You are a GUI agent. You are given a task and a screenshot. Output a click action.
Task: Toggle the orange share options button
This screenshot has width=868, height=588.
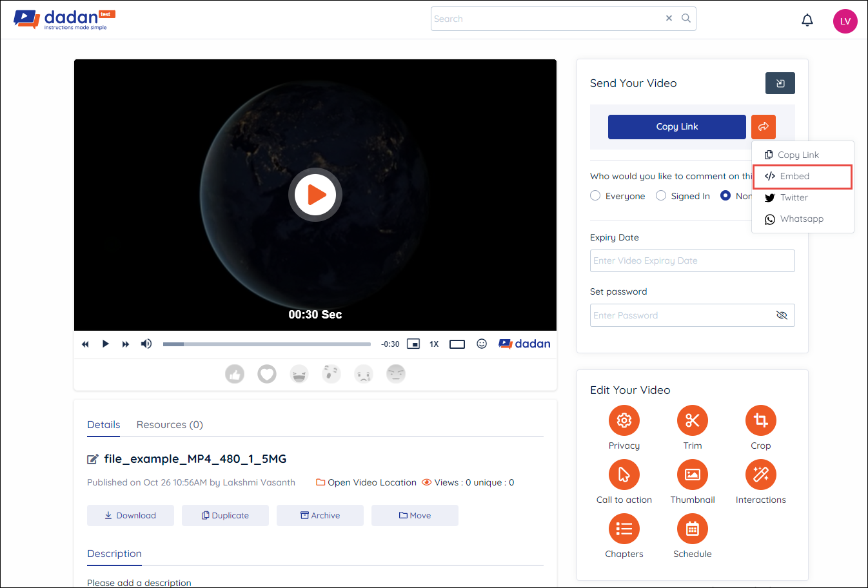coord(764,127)
